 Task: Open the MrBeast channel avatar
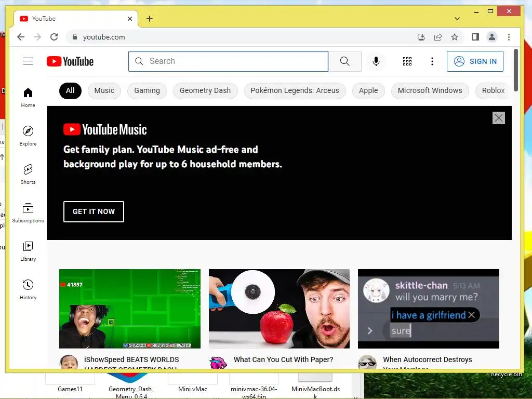[x=218, y=362]
